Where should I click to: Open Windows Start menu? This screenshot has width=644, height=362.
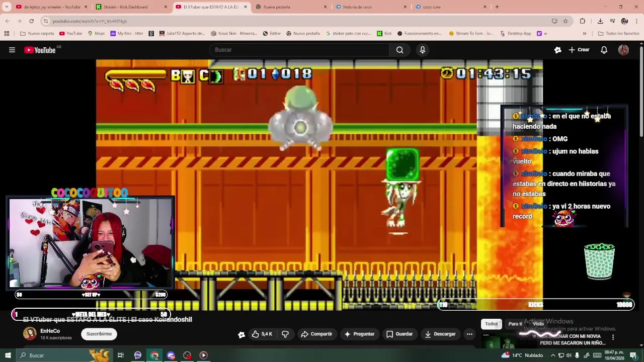(8, 355)
